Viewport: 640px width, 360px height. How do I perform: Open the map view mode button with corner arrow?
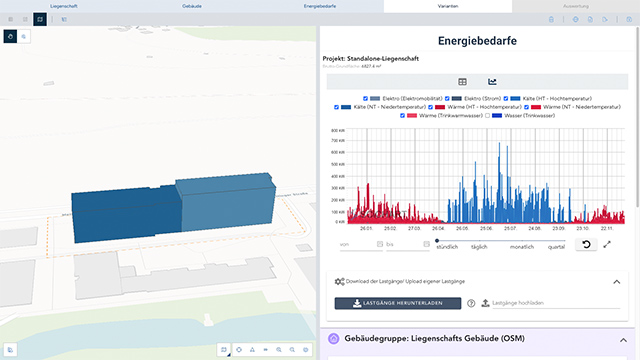224,350
